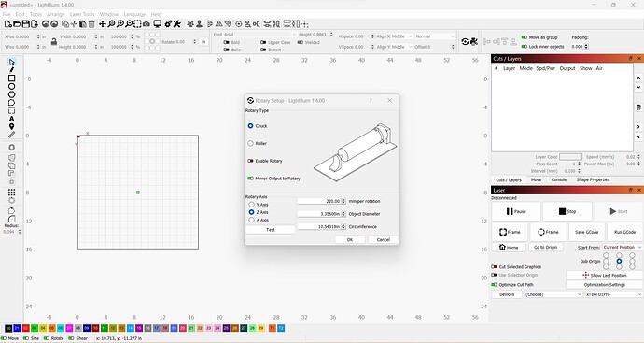Open a file with the folder icon

tap(17, 24)
